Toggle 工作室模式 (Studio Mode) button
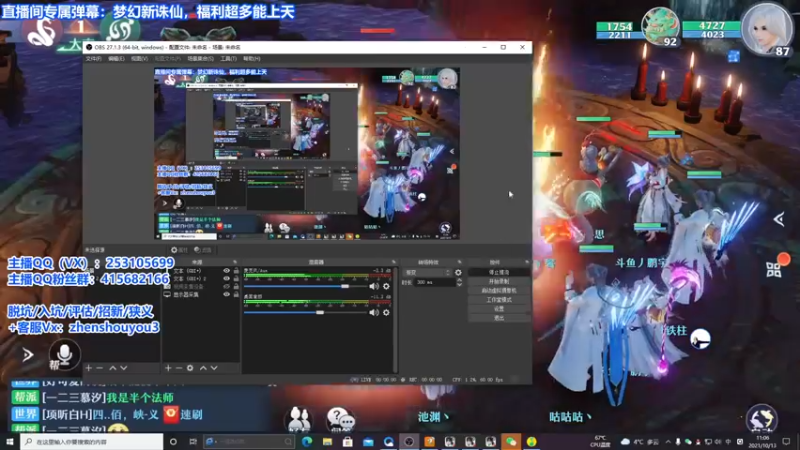This screenshot has width=800, height=450. pyautogui.click(x=499, y=299)
